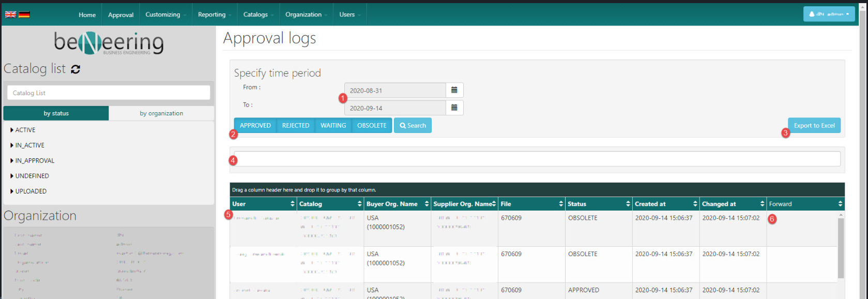Open the Customizing dropdown menu
Screen dimensions: 868x299
[x=165, y=14]
